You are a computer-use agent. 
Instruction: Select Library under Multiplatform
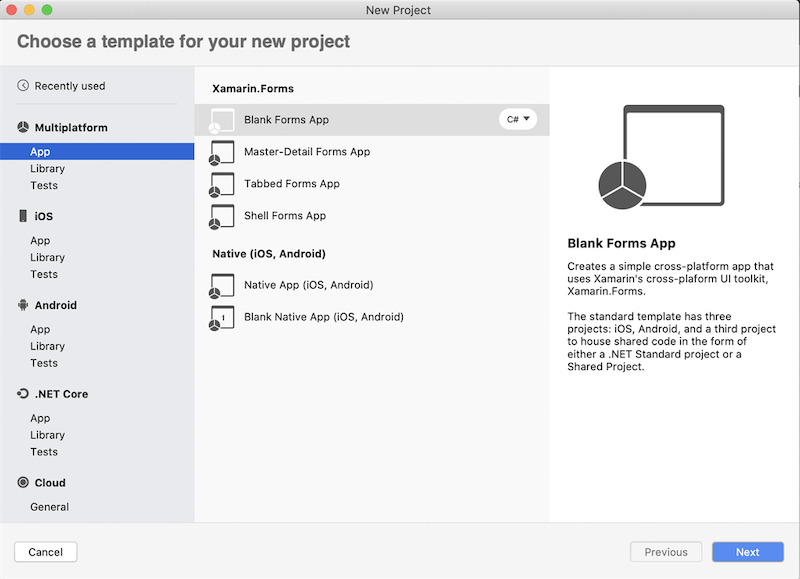pyautogui.click(x=47, y=168)
